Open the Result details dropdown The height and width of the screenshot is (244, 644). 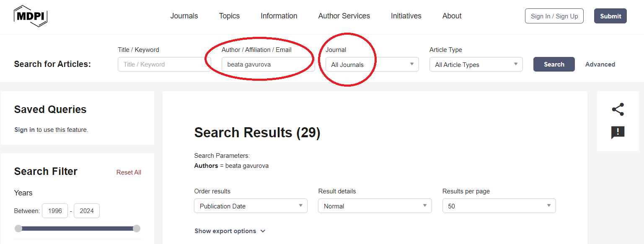click(375, 206)
